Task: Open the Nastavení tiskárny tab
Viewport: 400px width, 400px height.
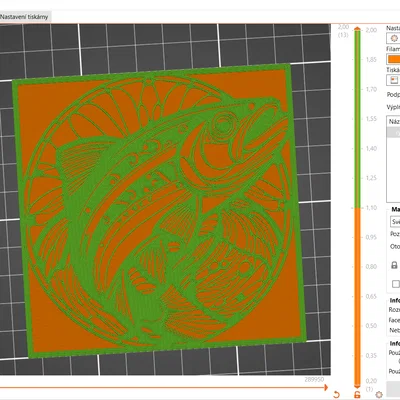Action: 24,17
